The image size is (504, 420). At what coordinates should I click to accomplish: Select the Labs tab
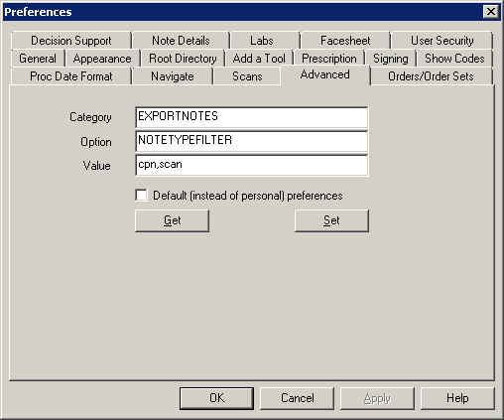(x=262, y=41)
